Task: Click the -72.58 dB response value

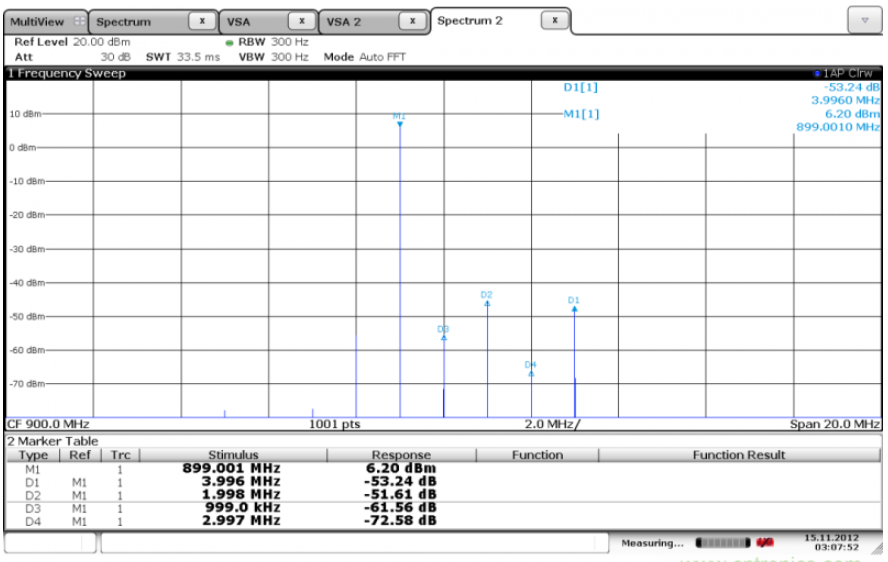Action: pyautogui.click(x=400, y=521)
